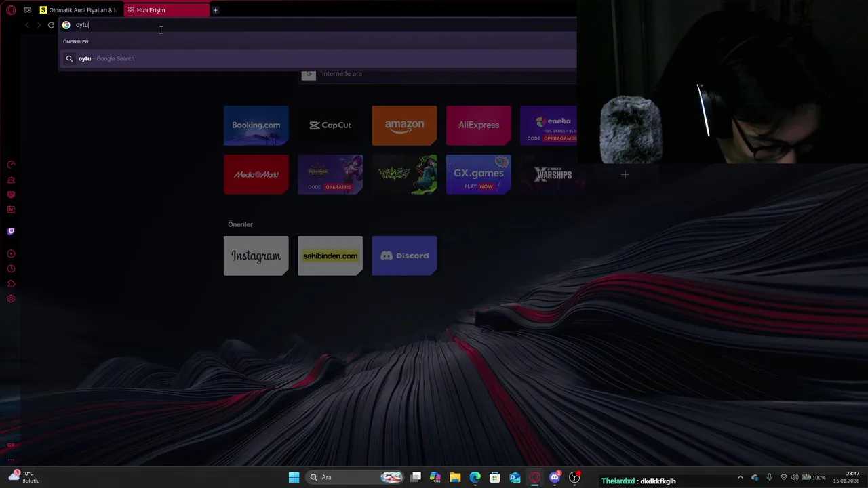Open Microsoft 365 Copilot from taskbar
The width and height of the screenshot is (868, 488).
point(435,477)
